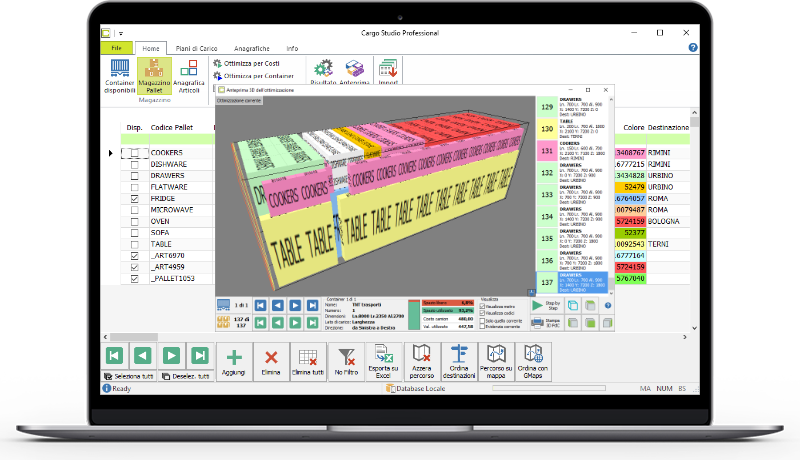Open Percorso su mappa
This screenshot has height=460, width=800.
[x=498, y=357]
